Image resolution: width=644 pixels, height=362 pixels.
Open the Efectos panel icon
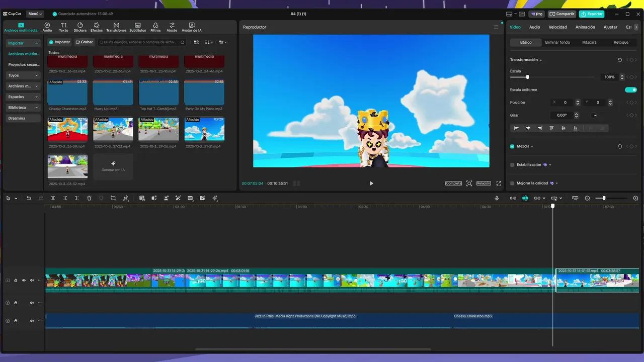(x=97, y=27)
